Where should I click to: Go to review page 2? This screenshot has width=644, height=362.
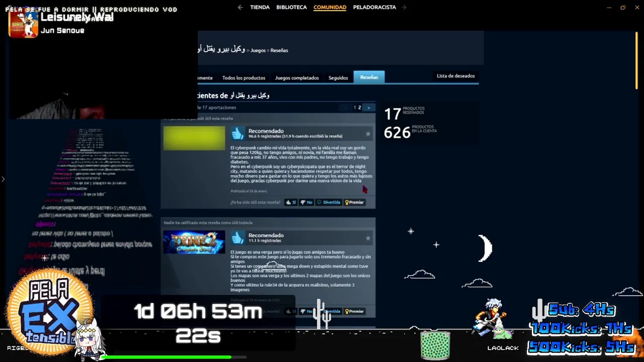tap(359, 108)
